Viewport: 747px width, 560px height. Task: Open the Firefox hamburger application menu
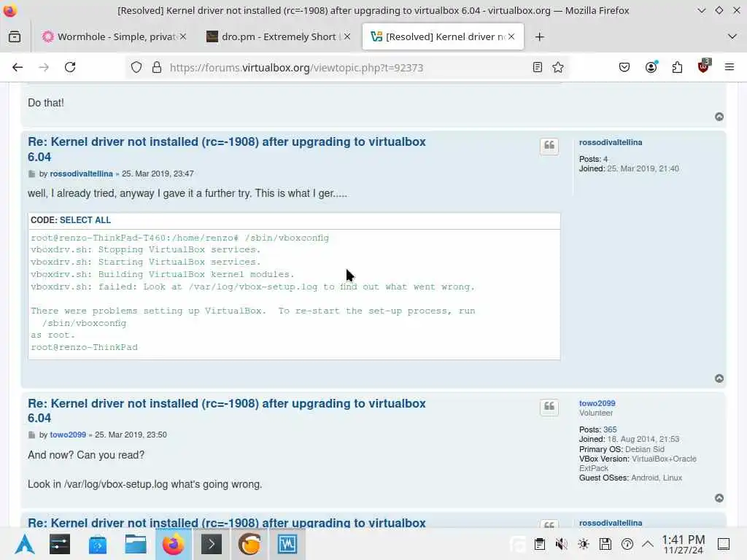pyautogui.click(x=729, y=67)
